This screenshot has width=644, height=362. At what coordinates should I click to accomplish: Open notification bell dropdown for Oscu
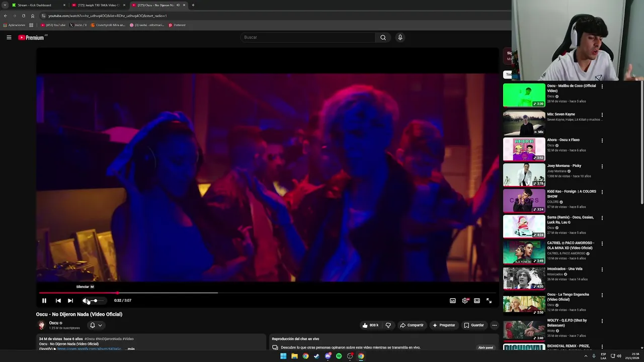point(96,325)
